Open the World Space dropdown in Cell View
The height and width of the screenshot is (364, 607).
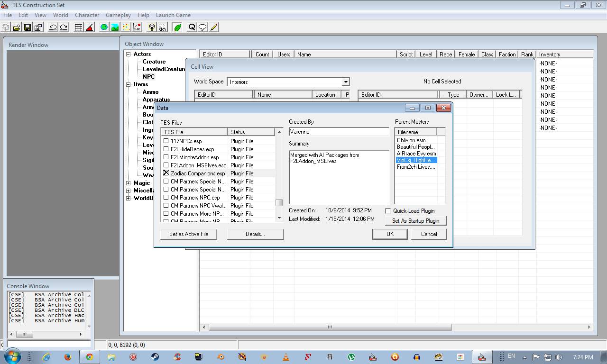[346, 82]
